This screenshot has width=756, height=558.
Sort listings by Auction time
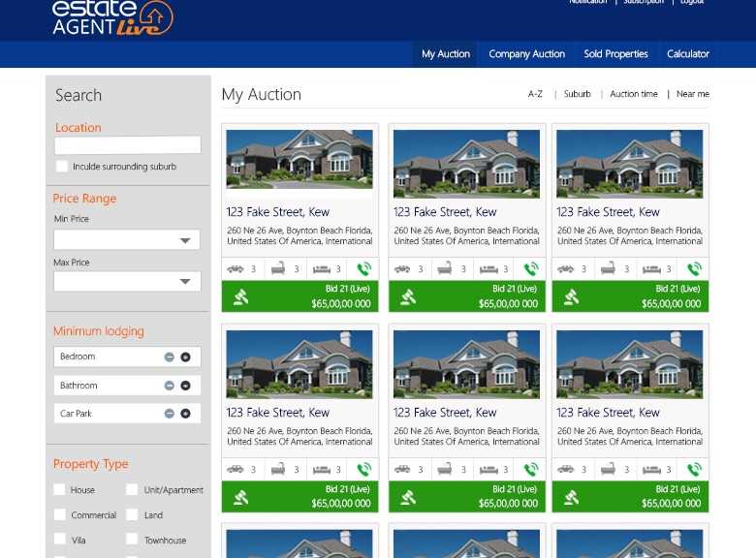coord(634,94)
